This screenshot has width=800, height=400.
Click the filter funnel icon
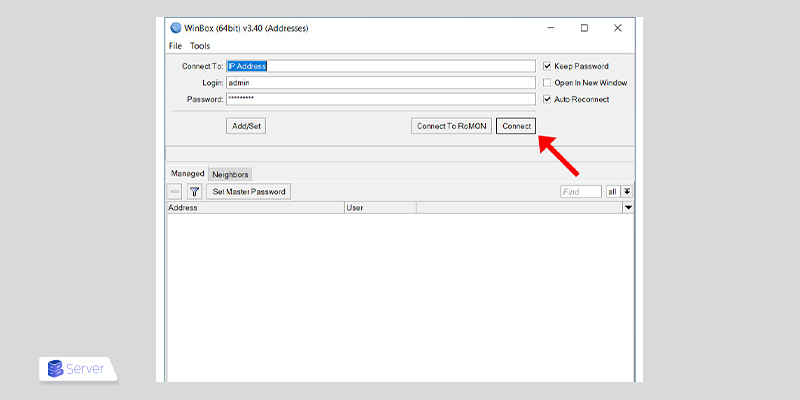point(194,192)
